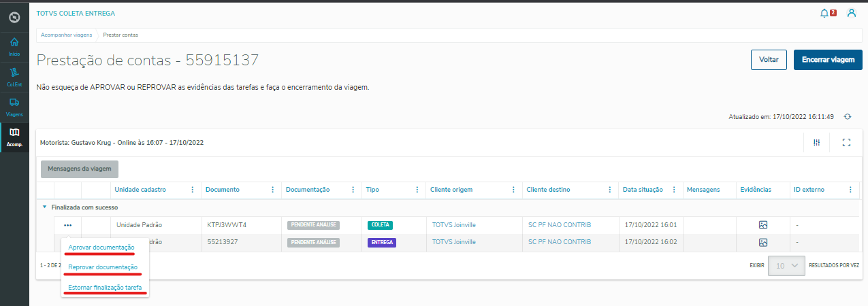This screenshot has height=306, width=868.
Task: Select Acomp. book icon in sidebar
Action: tap(14, 137)
